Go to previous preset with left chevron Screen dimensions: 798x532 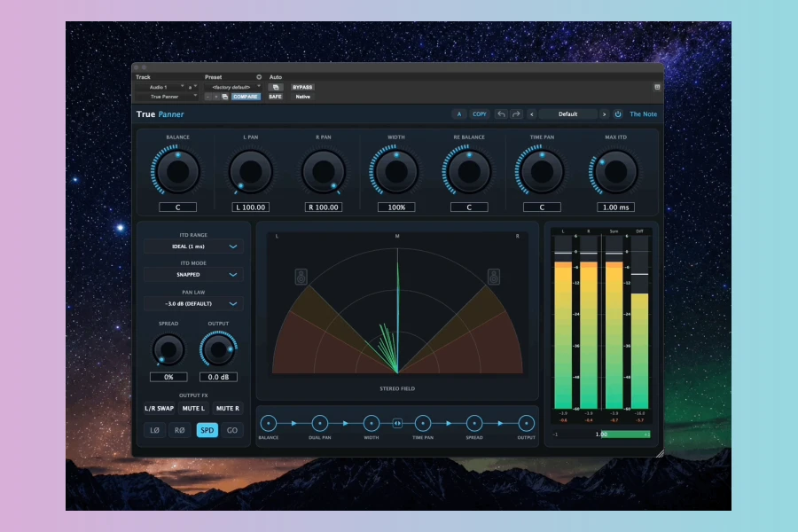pyautogui.click(x=532, y=114)
